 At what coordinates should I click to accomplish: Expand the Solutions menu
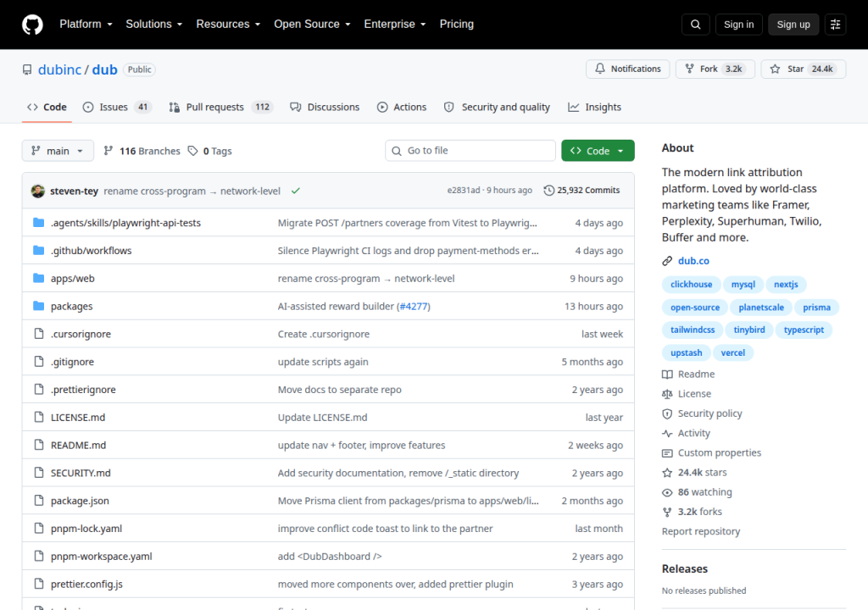154,25
